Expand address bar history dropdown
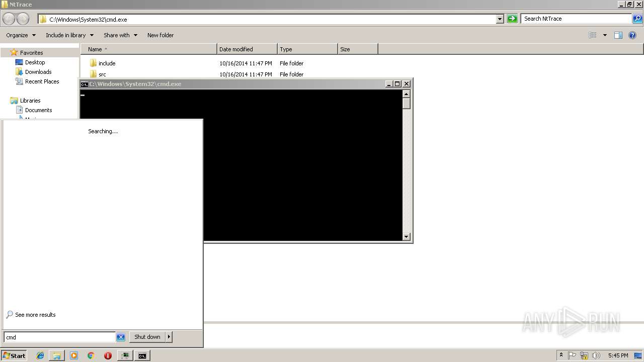 tap(500, 19)
